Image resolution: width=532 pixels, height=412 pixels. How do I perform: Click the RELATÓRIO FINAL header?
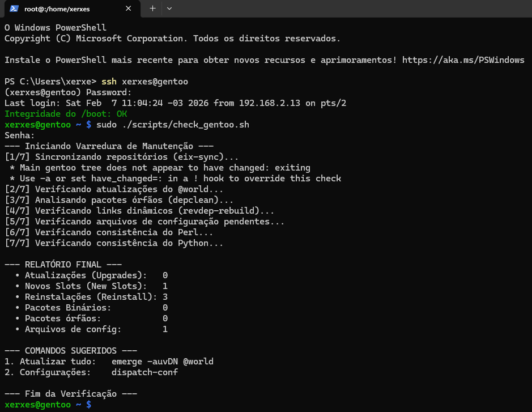tap(63, 265)
